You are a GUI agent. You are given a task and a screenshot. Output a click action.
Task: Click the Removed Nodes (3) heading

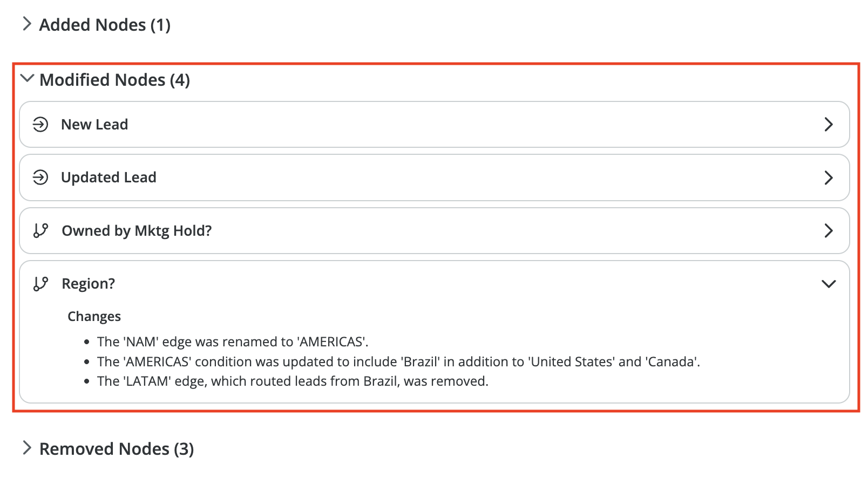pos(117,449)
